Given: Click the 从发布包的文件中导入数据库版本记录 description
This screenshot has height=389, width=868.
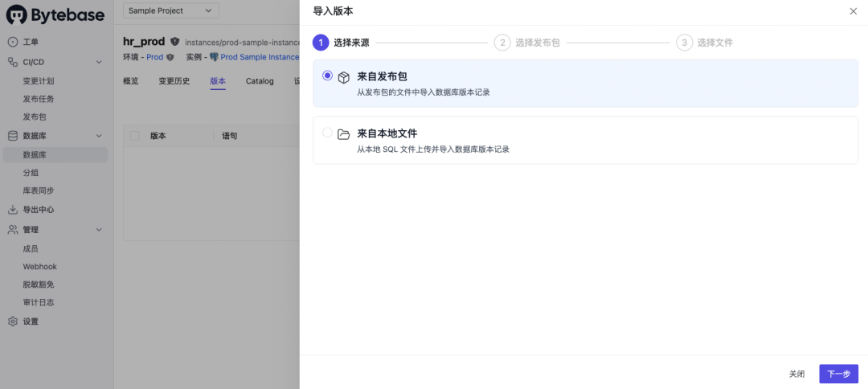Looking at the screenshot, I should pos(424,92).
